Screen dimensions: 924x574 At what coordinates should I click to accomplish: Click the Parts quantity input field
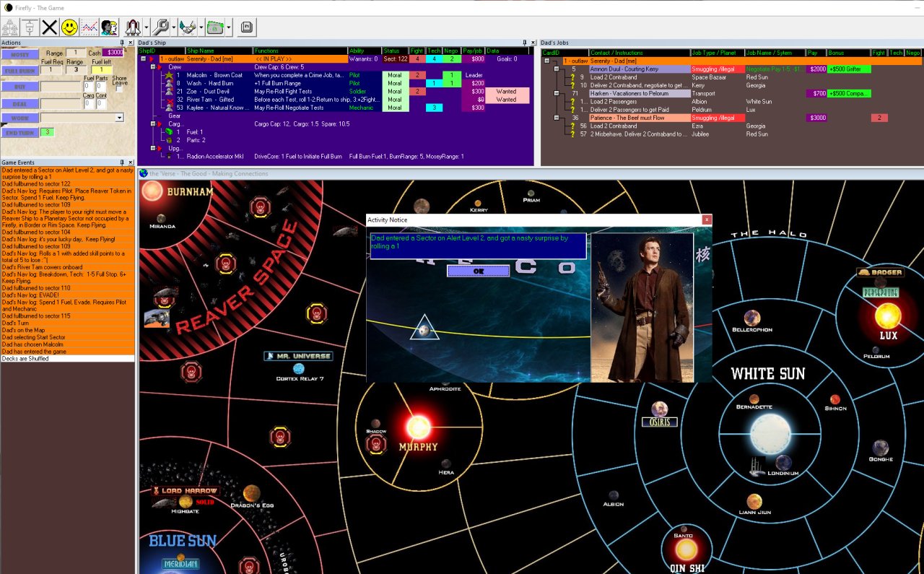(x=101, y=86)
